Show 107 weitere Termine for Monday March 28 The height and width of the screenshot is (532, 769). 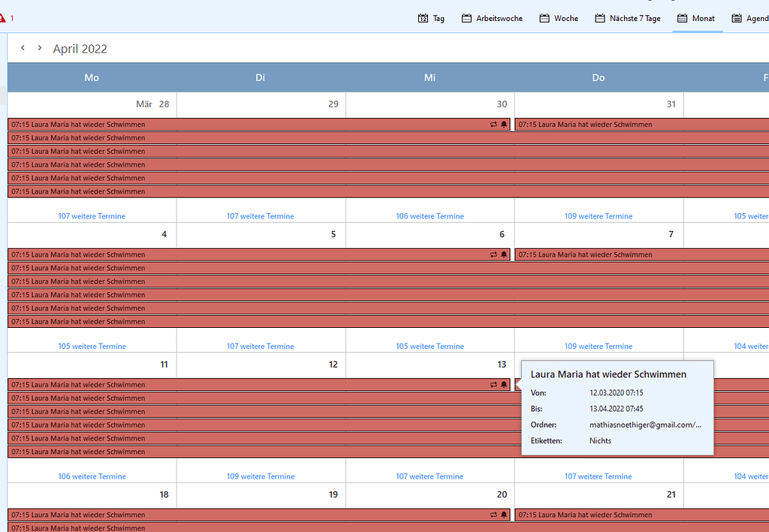92,216
